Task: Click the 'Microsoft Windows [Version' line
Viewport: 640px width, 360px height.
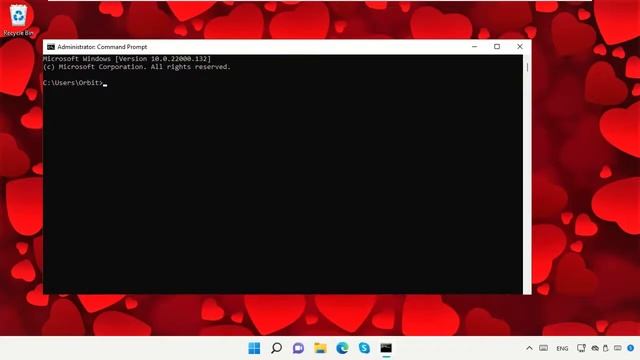Action: point(127,59)
